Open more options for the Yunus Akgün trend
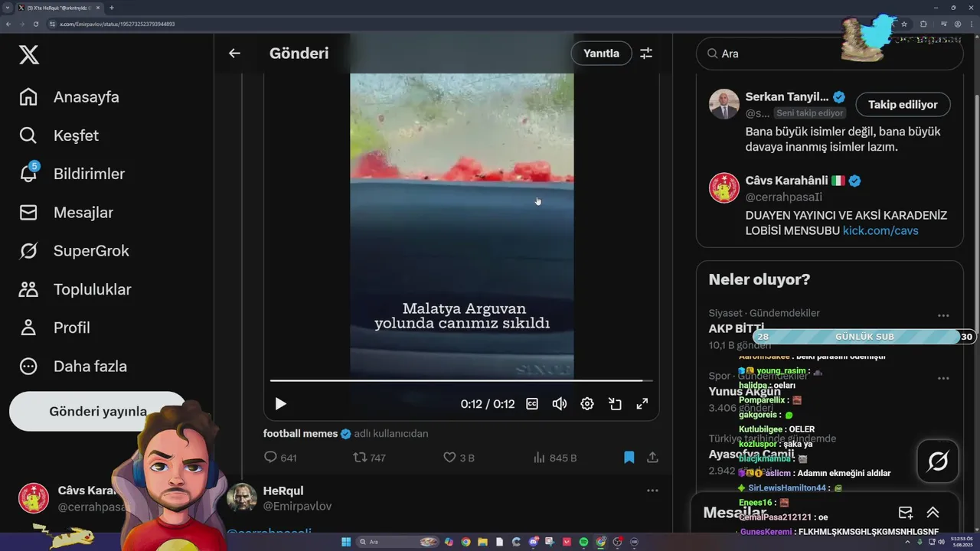Image resolution: width=980 pixels, height=551 pixels. pyautogui.click(x=943, y=379)
